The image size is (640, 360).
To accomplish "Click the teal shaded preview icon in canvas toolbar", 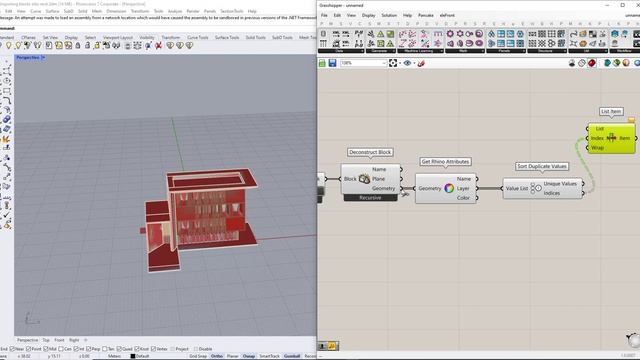I will (607, 63).
